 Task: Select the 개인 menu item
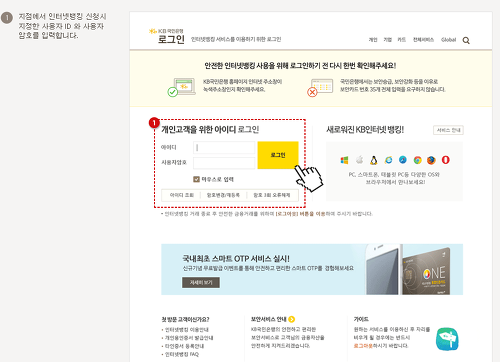point(373,40)
